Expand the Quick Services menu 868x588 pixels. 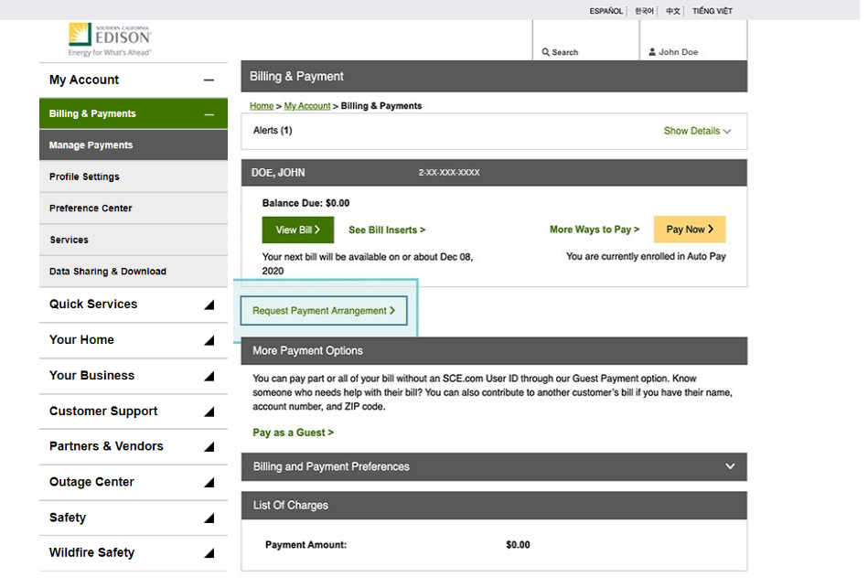(209, 305)
